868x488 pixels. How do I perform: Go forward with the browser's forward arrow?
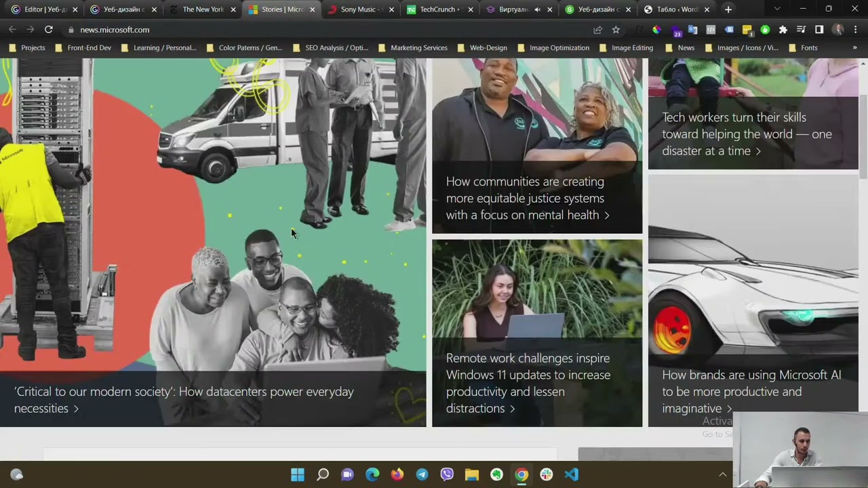(x=31, y=30)
